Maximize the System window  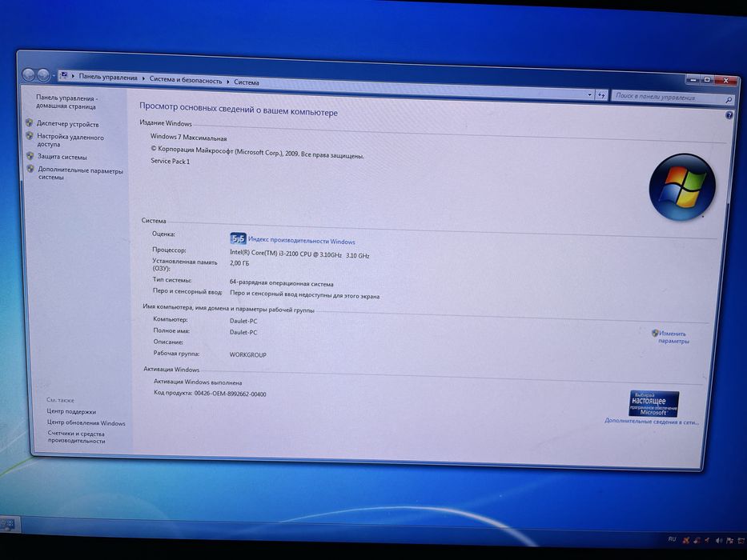click(708, 79)
